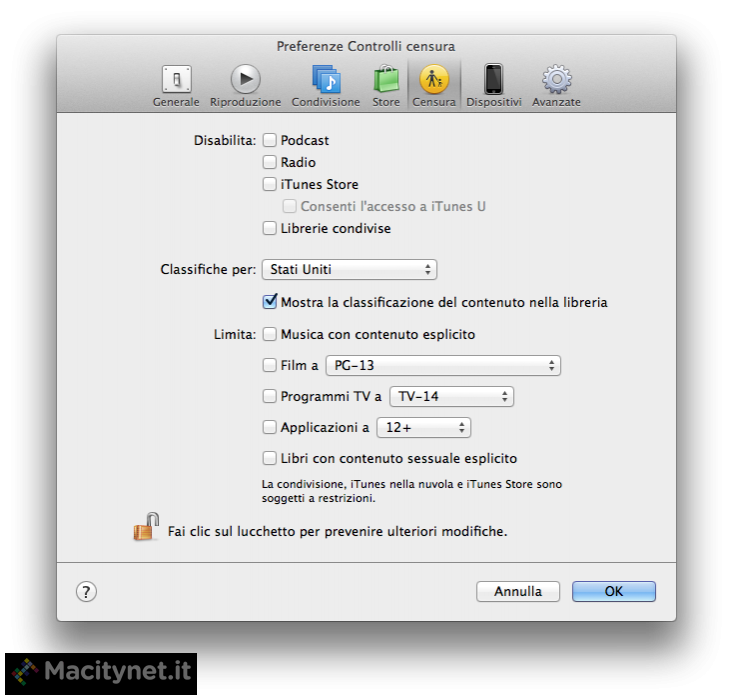
Task: Confirm settings with the OK button
Action: [614, 592]
